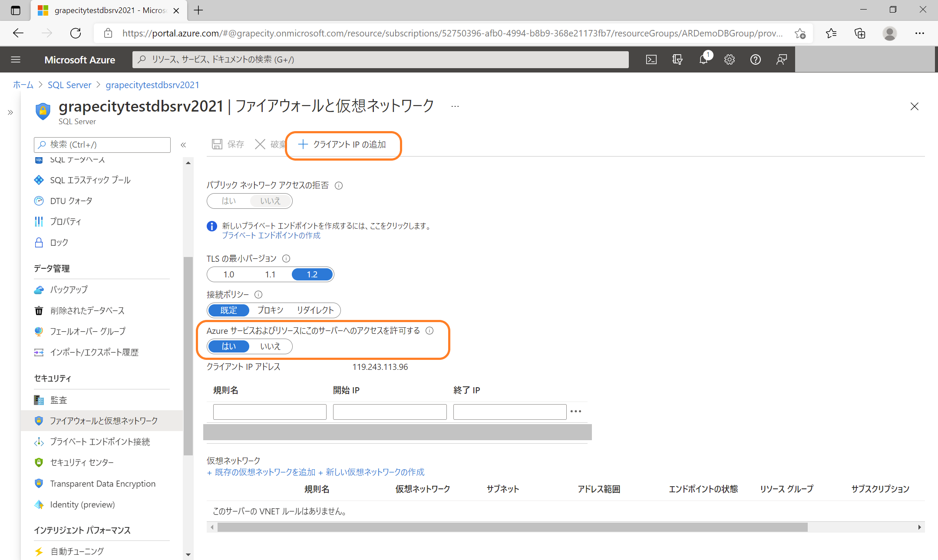Select TLS minimum version 1.1

(270, 274)
